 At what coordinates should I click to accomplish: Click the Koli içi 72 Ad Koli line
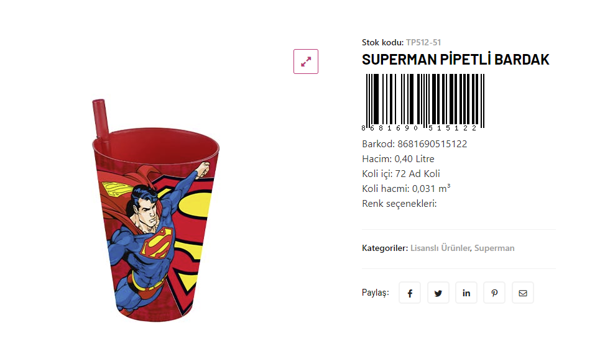coord(401,174)
